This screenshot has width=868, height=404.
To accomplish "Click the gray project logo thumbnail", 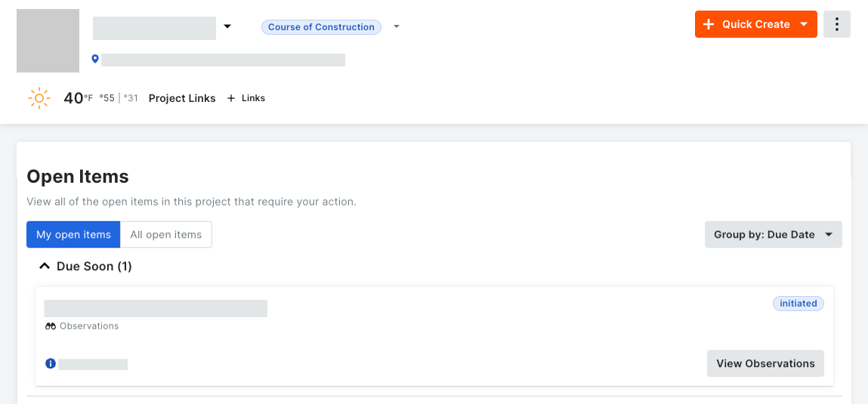I will [48, 41].
